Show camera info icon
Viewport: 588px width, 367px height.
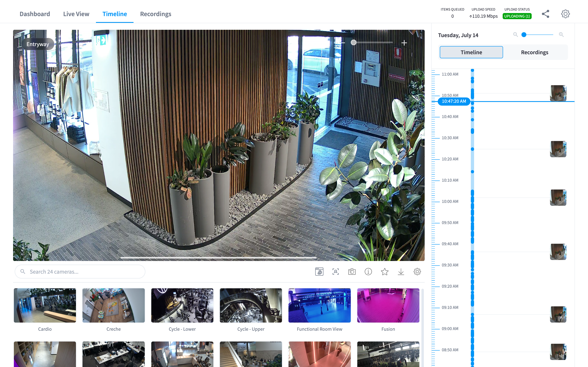[x=368, y=272]
